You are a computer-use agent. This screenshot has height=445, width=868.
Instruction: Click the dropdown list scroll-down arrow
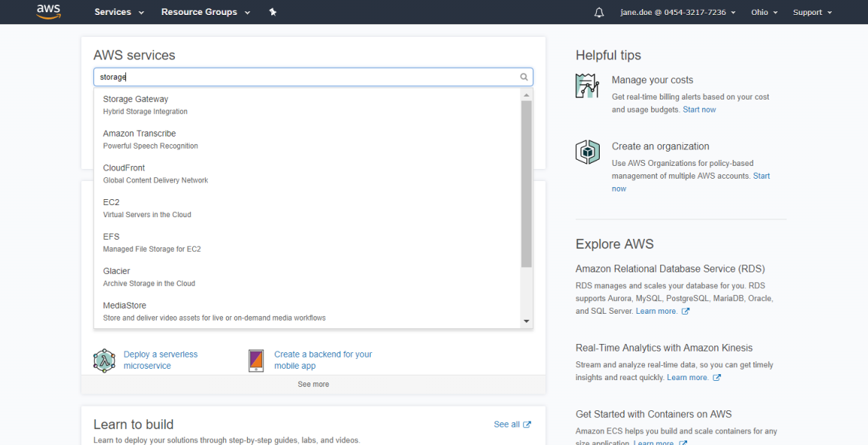click(x=527, y=321)
